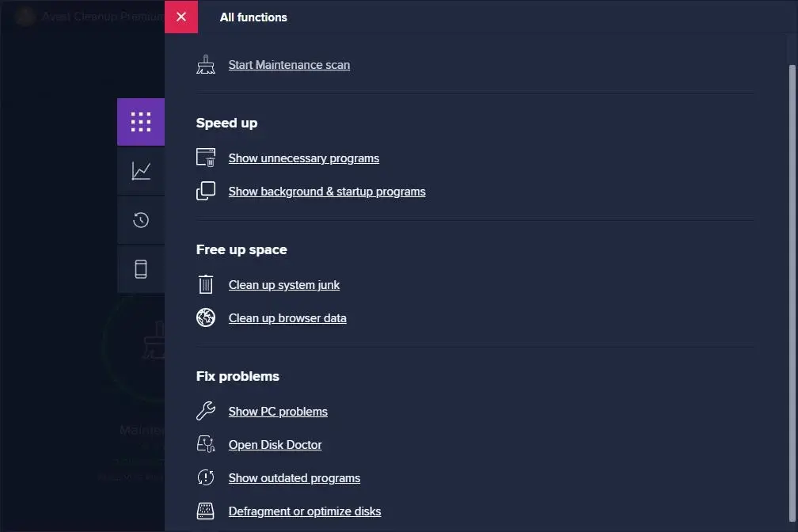The height and width of the screenshot is (532, 798).
Task: Click the maintenance broom icon
Action: click(206, 64)
